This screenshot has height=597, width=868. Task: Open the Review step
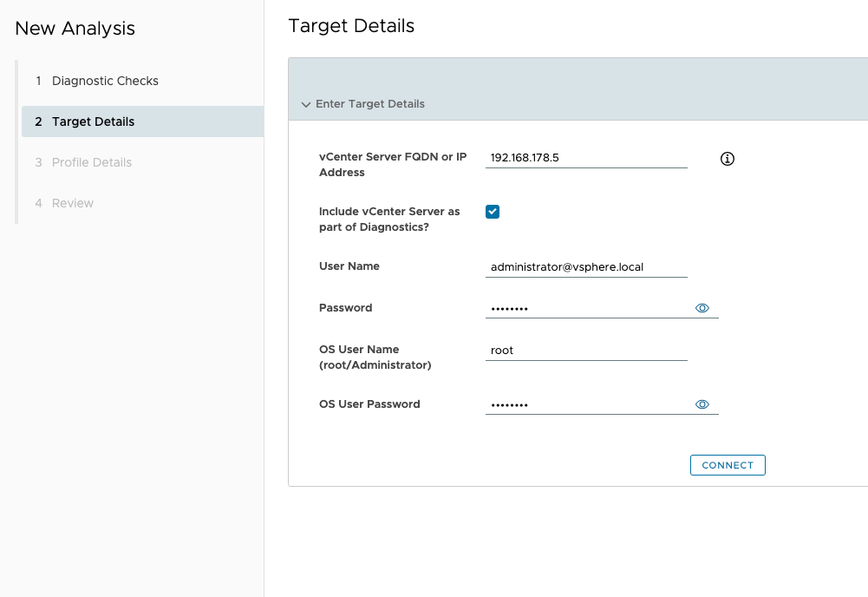[64, 203]
